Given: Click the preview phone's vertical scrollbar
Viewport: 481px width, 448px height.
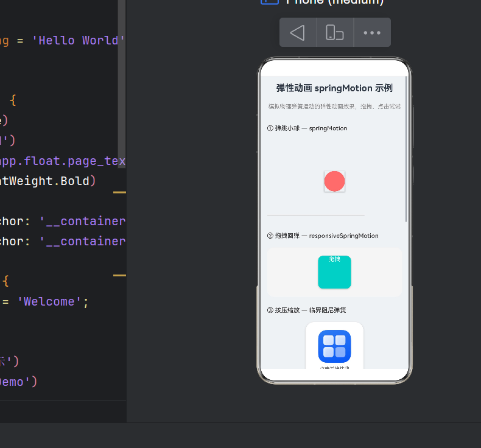Looking at the screenshot, I should pyautogui.click(x=406, y=149).
